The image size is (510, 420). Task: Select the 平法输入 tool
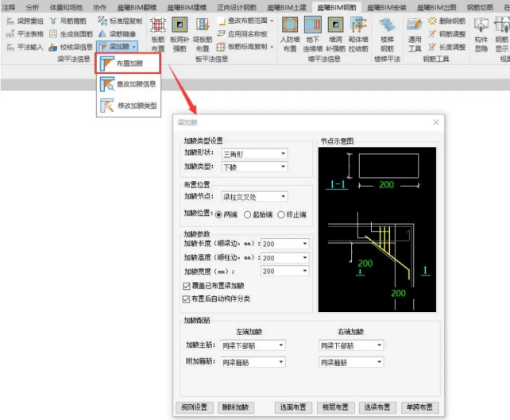25,47
